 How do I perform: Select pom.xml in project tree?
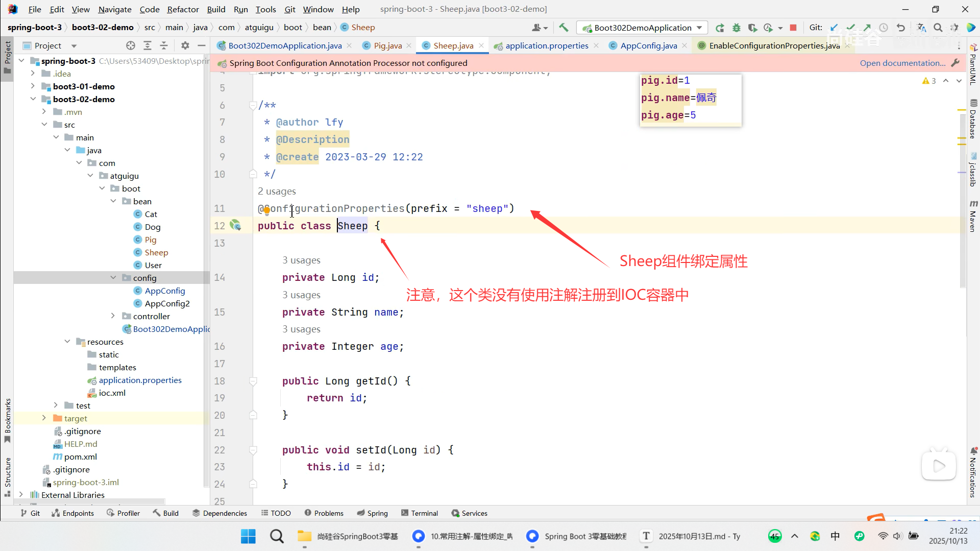pyautogui.click(x=80, y=457)
